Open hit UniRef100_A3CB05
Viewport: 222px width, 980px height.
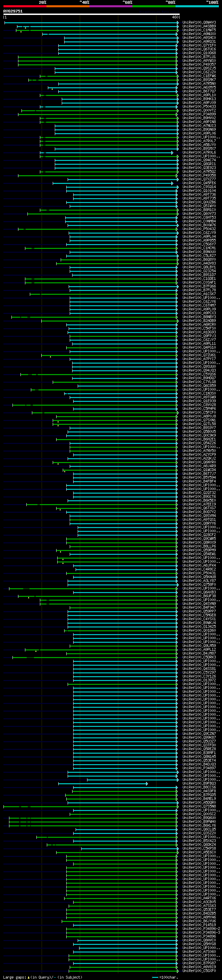(x=199, y=902)
